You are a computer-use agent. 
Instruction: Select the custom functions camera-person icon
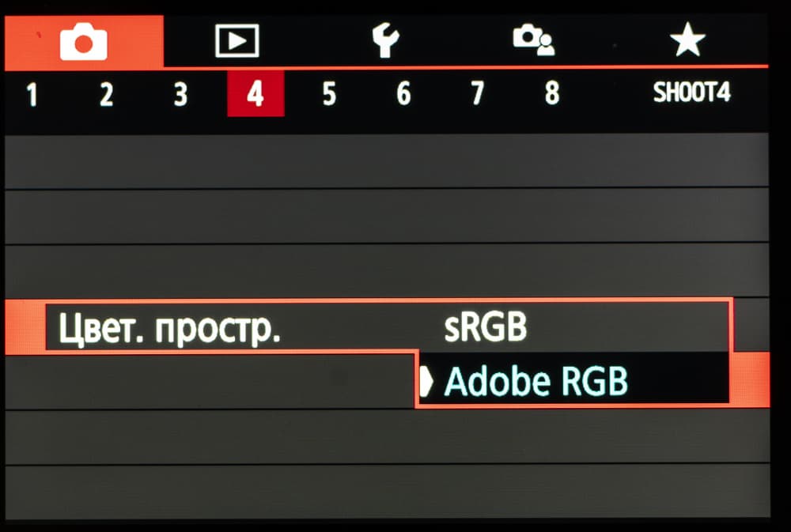pyautogui.click(x=534, y=40)
